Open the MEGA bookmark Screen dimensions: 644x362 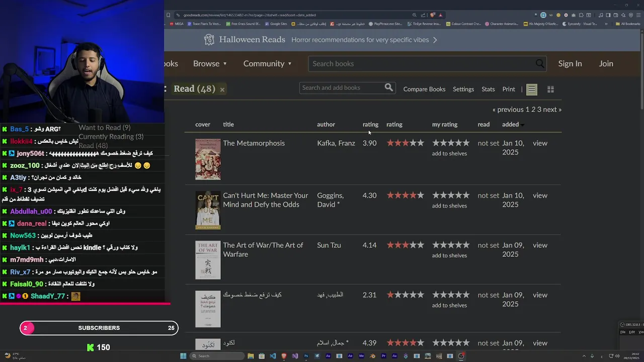coord(176,24)
